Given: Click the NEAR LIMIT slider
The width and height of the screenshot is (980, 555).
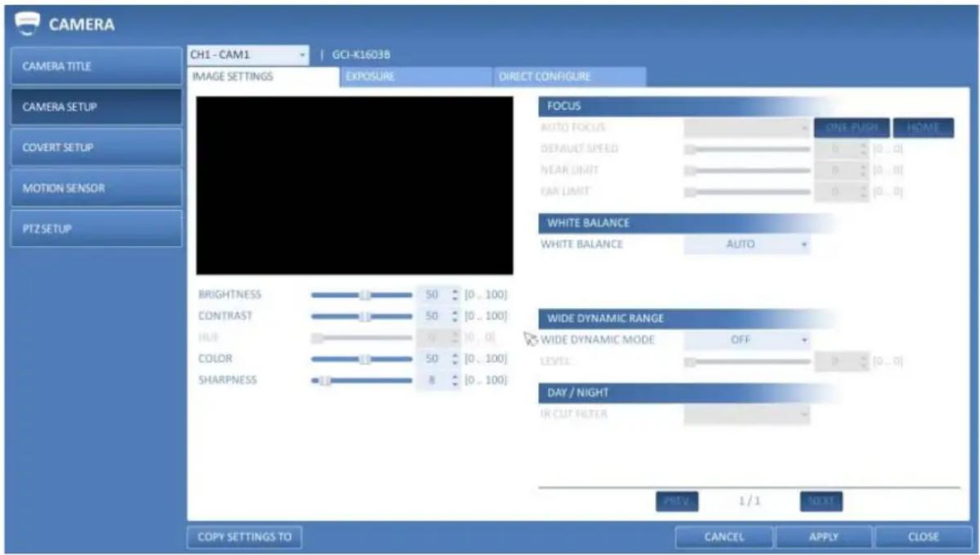Looking at the screenshot, I should [x=747, y=171].
